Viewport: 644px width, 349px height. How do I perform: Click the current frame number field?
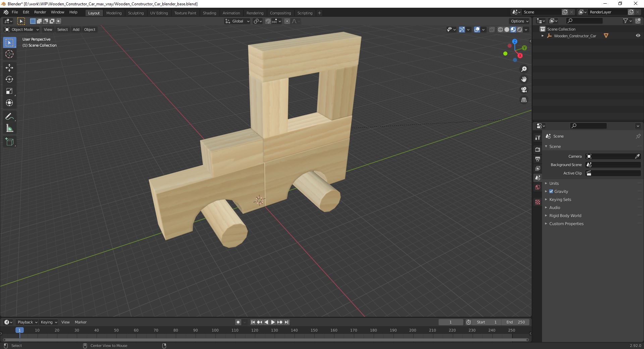pyautogui.click(x=450, y=322)
